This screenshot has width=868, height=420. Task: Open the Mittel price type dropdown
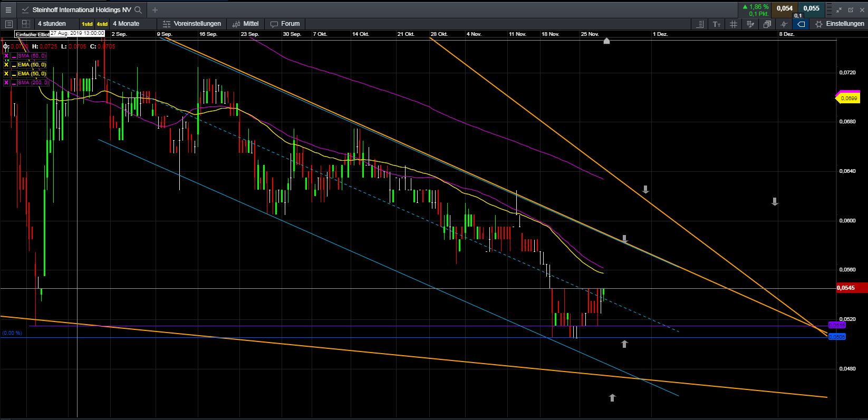(x=246, y=24)
